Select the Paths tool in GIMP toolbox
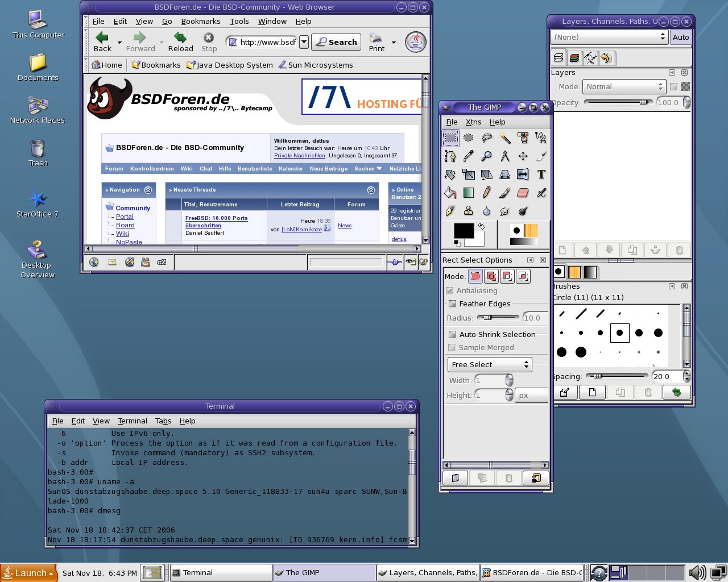728x582 pixels. point(450,156)
